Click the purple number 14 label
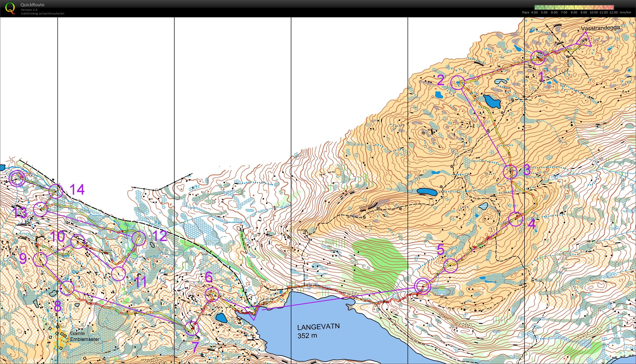 coord(77,189)
